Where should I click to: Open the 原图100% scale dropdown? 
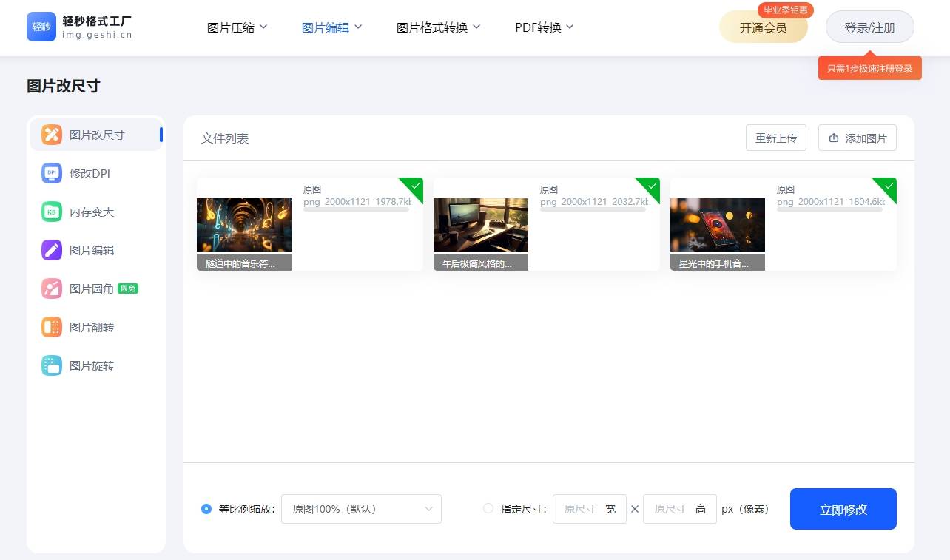tap(361, 509)
